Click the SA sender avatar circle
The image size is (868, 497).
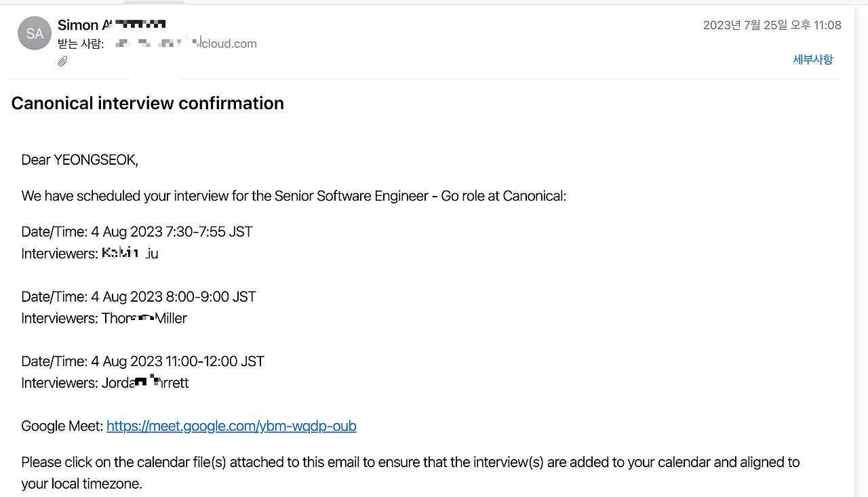35,33
